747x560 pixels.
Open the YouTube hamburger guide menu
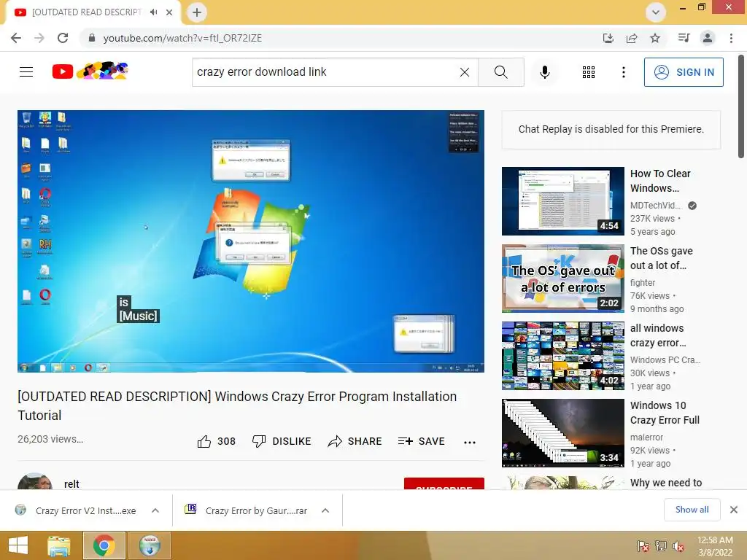(26, 72)
